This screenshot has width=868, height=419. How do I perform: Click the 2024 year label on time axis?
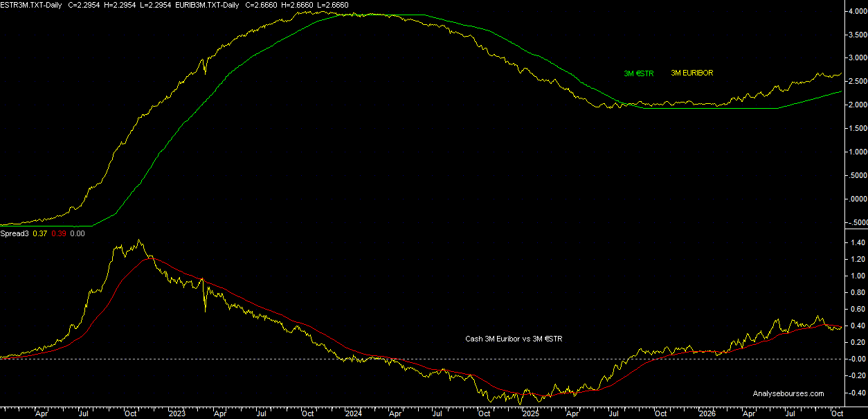[354, 413]
